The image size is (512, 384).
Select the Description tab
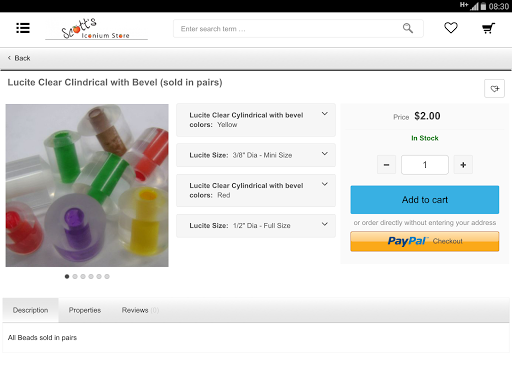point(30,310)
